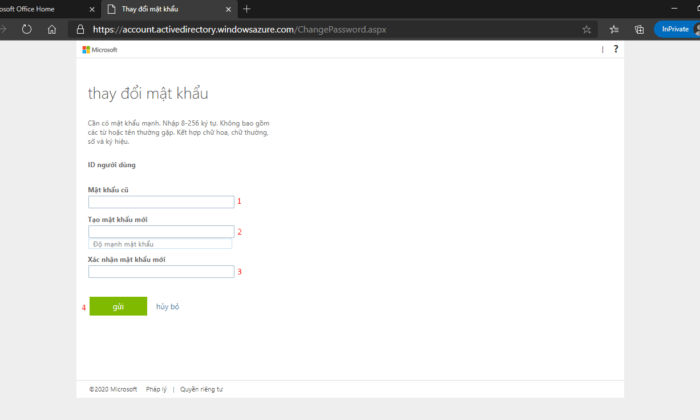Focus the Xác nhận mật khẩu mới field
This screenshot has width=700, height=420.
[x=161, y=271]
